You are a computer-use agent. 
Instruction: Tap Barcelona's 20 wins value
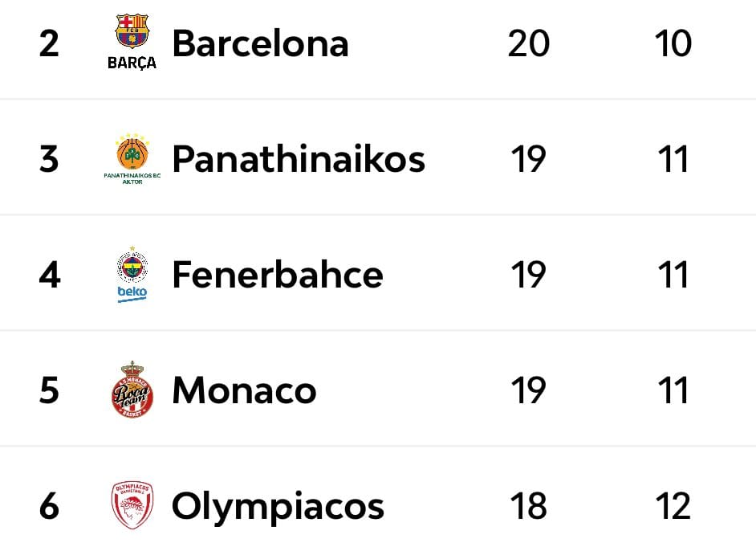pos(528,43)
